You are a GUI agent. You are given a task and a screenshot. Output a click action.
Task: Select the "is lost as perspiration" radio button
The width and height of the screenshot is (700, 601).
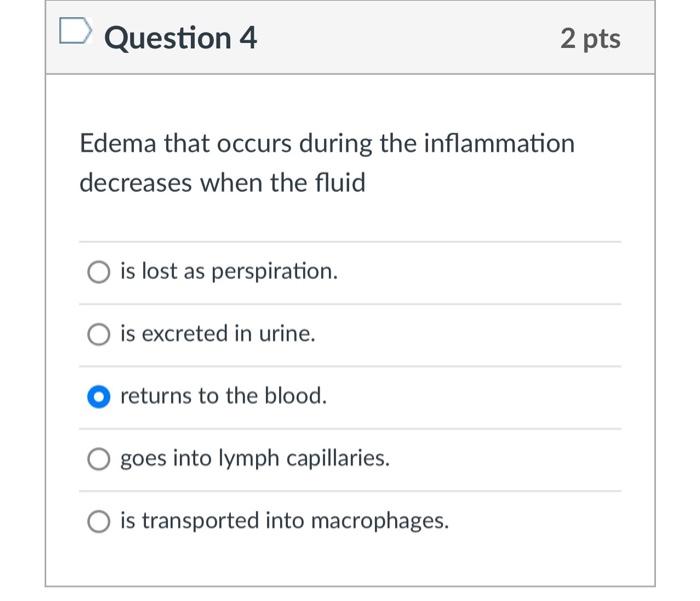[x=99, y=272]
